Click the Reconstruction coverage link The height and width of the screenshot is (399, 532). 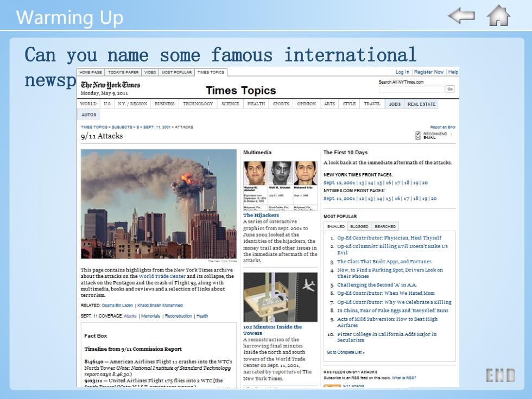coord(178,316)
